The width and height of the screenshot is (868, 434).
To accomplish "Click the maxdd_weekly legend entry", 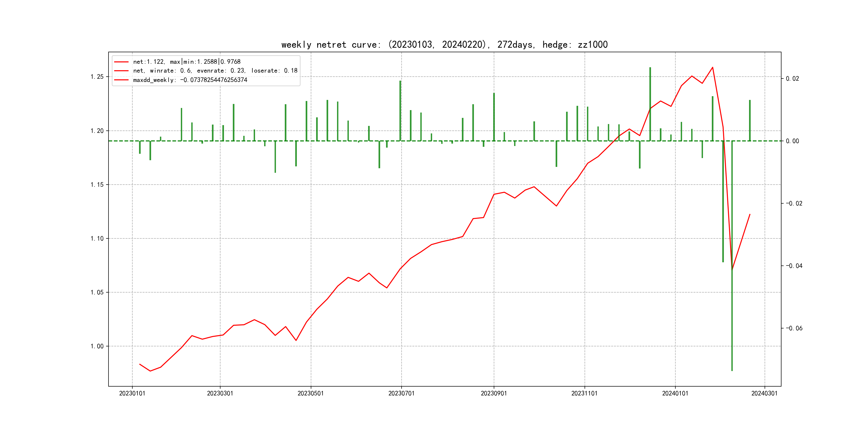I will click(190, 80).
